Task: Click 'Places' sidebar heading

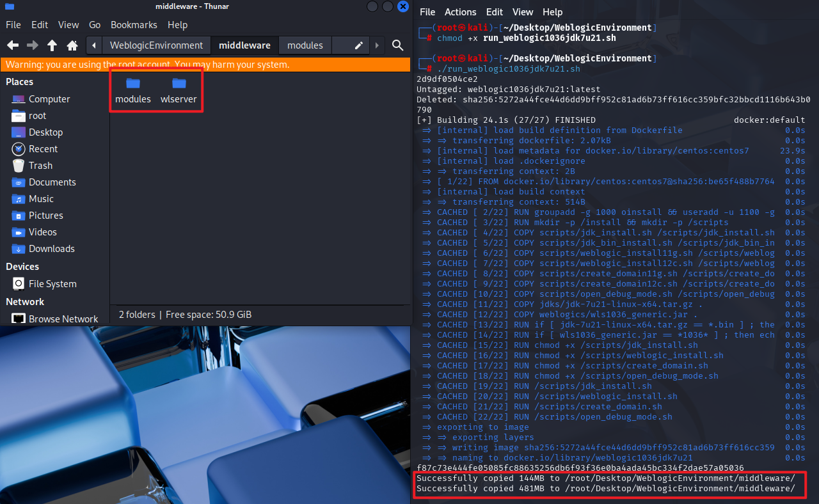Action: click(x=20, y=82)
